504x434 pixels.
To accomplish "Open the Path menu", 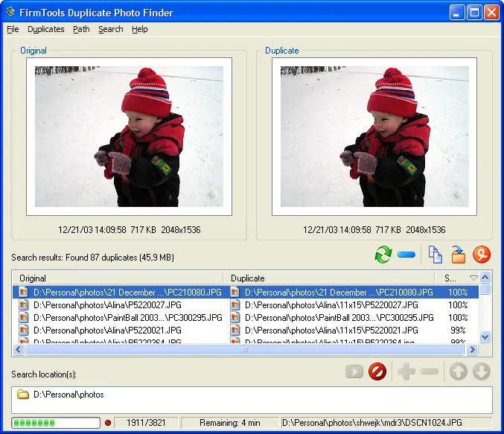I will tap(81, 29).
